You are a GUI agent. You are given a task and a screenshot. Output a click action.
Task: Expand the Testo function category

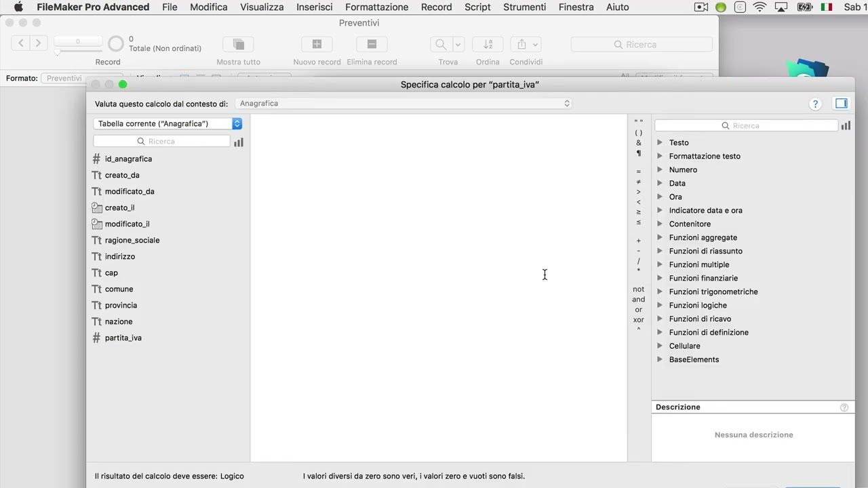tap(660, 142)
